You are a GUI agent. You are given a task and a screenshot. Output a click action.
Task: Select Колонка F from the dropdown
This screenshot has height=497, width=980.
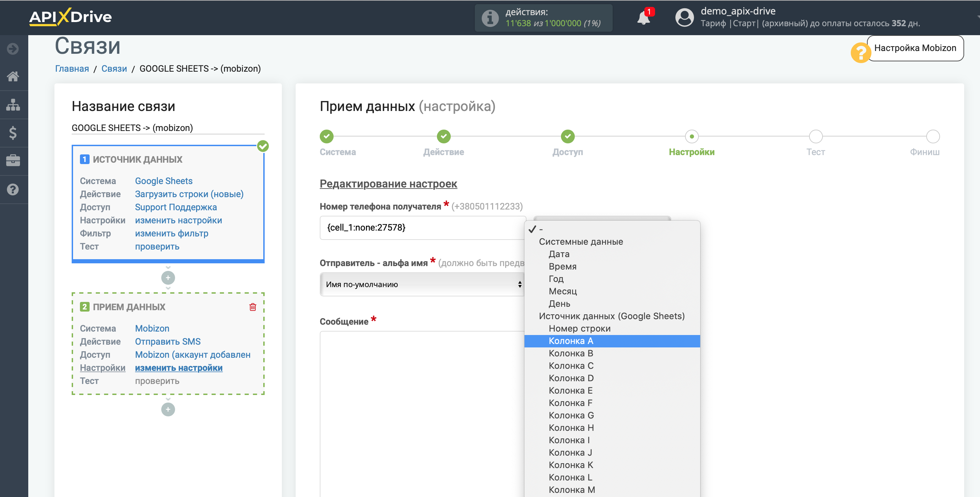[x=612, y=403]
